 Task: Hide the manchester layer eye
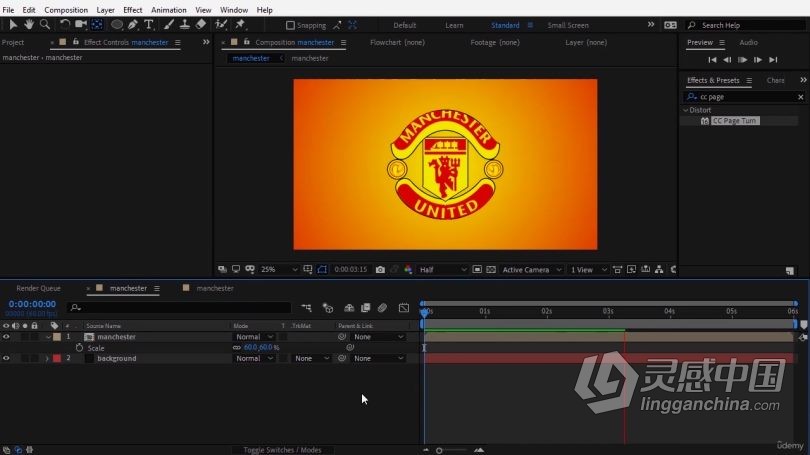(6, 337)
